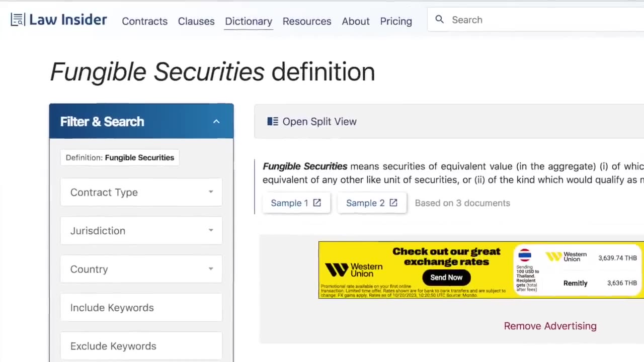Screen dimensions: 644x362
Task: Click the search magnifier icon
Action: point(439,20)
